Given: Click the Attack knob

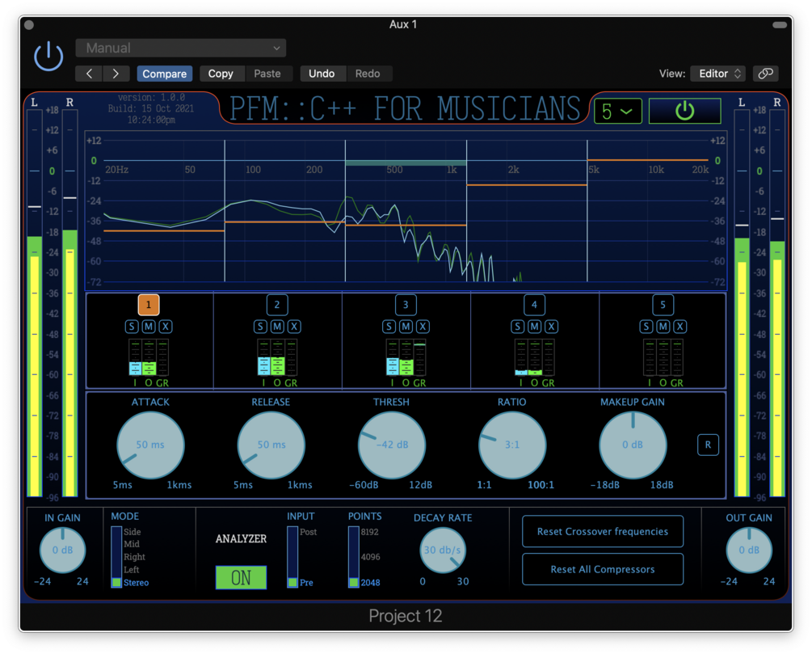Looking at the screenshot, I should click(x=150, y=445).
